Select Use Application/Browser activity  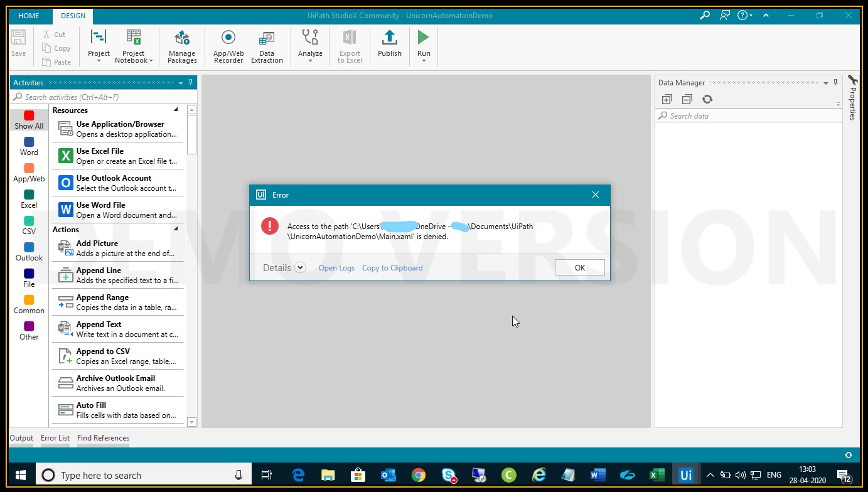(x=118, y=129)
